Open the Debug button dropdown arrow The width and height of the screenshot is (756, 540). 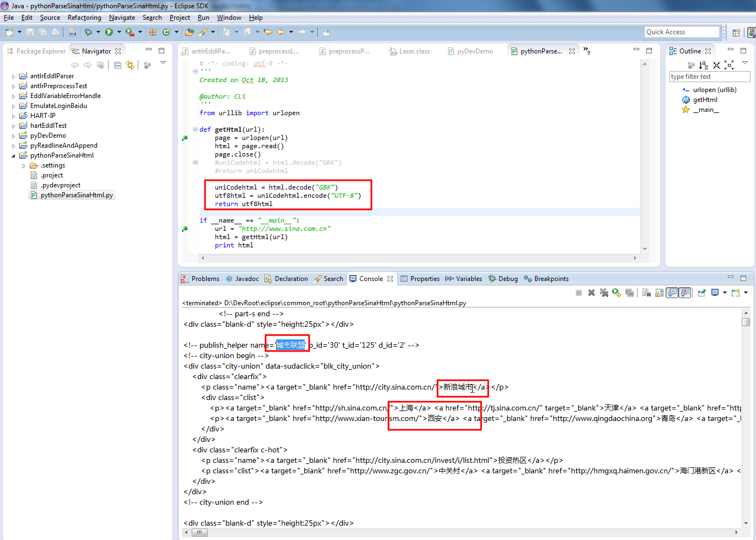tap(98, 32)
